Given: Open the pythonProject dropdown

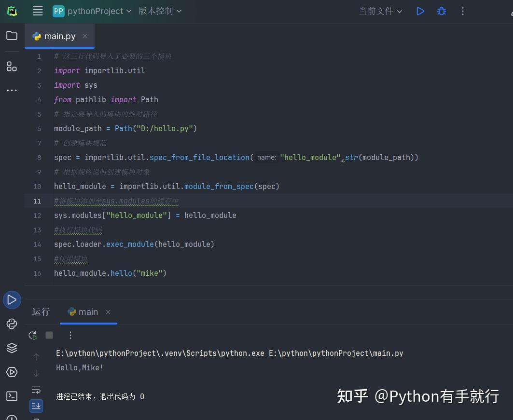Looking at the screenshot, I should 92,11.
